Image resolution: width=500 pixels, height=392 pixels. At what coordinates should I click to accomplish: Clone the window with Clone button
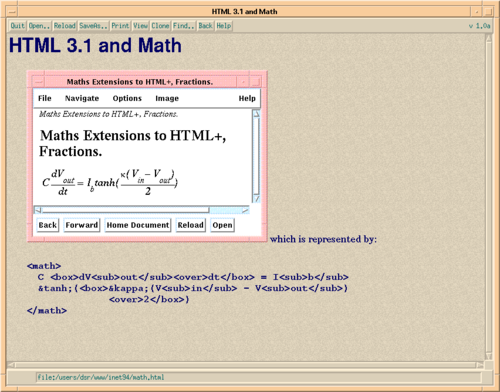tap(160, 26)
